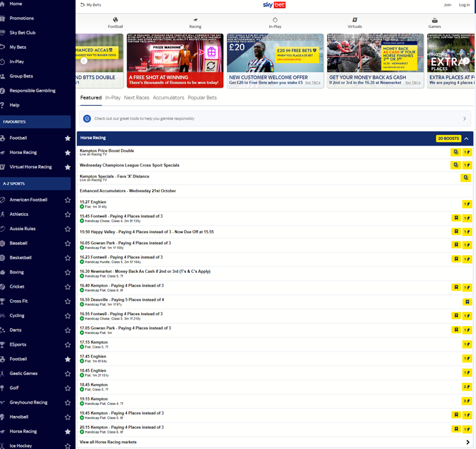Open the Racing horse icon in top navigation
476x449 pixels.
click(x=195, y=19)
